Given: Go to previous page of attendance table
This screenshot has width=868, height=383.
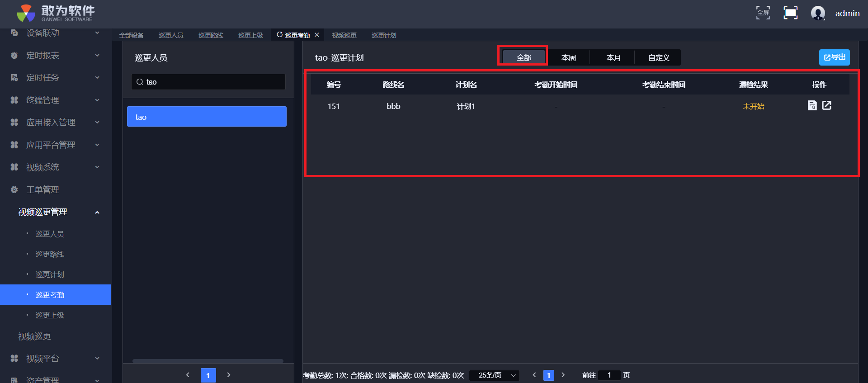Looking at the screenshot, I should coord(534,375).
